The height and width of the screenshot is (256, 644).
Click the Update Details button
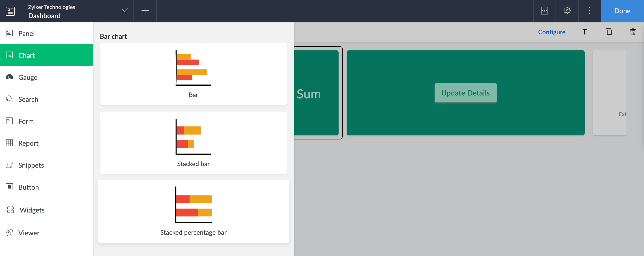pyautogui.click(x=465, y=93)
